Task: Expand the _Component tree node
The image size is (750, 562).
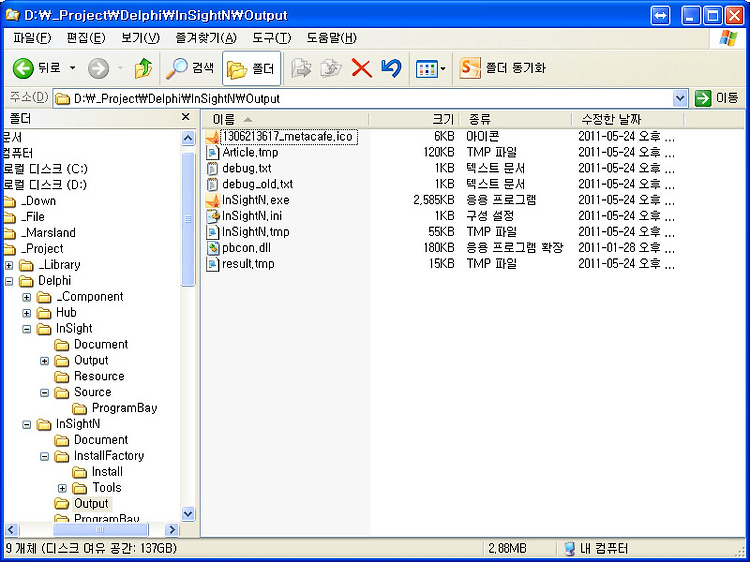Action: tap(27, 297)
